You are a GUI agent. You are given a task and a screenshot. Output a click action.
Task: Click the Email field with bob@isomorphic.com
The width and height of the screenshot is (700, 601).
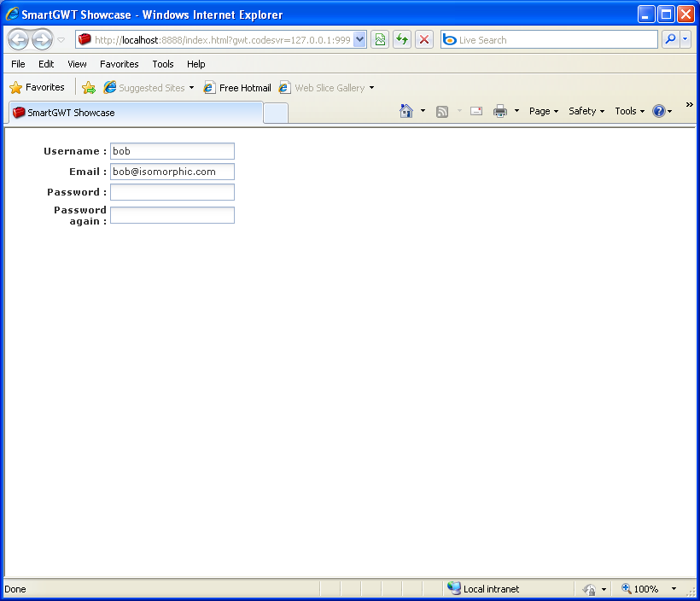point(172,172)
